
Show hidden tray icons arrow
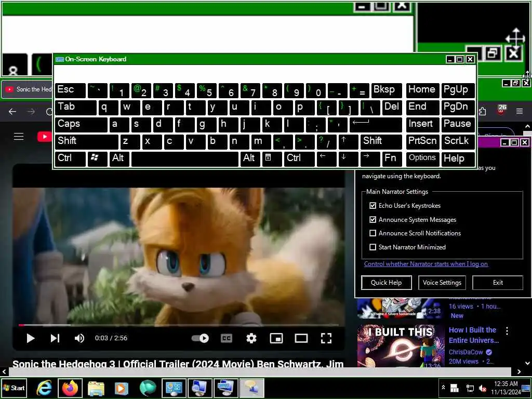click(443, 388)
